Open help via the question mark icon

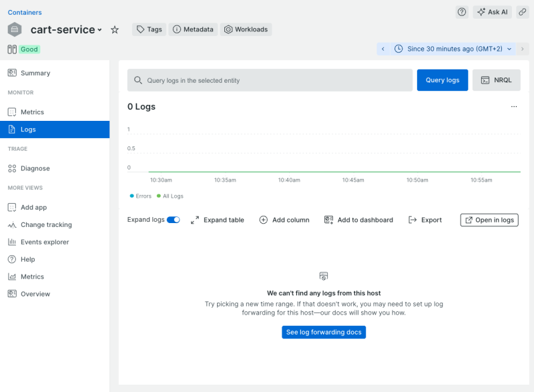(x=461, y=11)
